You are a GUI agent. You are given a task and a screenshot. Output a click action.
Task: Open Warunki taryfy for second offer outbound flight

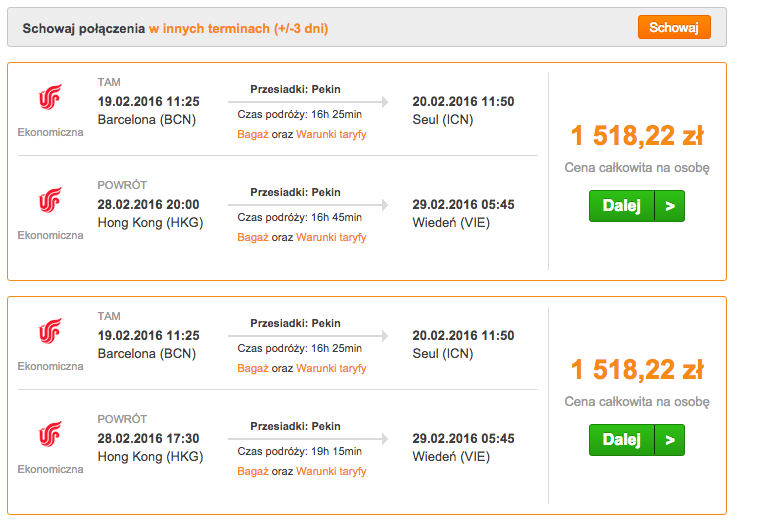331,368
